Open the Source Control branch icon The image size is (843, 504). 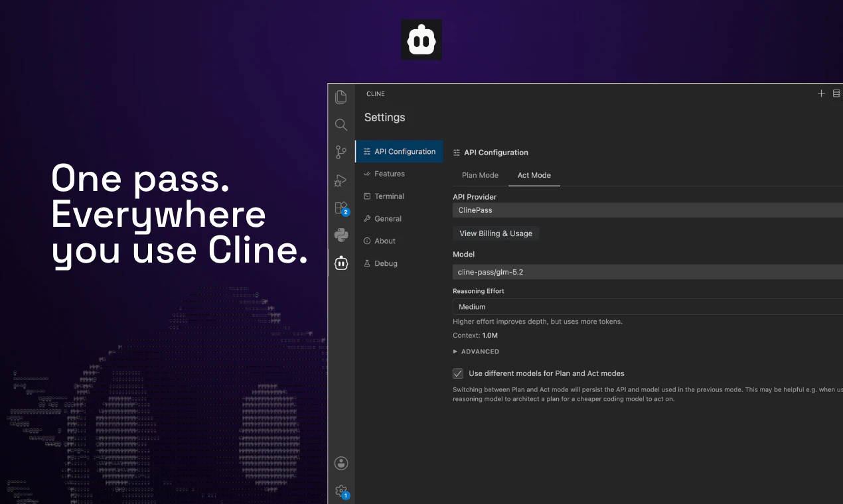click(x=341, y=153)
